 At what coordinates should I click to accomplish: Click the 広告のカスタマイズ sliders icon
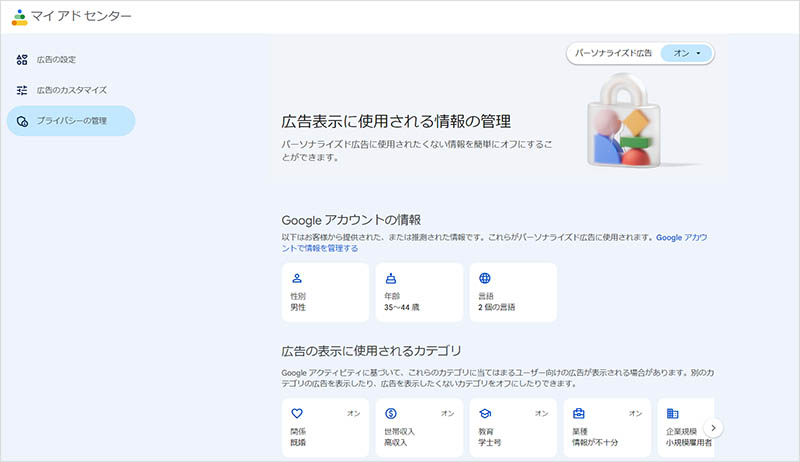pyautogui.click(x=22, y=90)
